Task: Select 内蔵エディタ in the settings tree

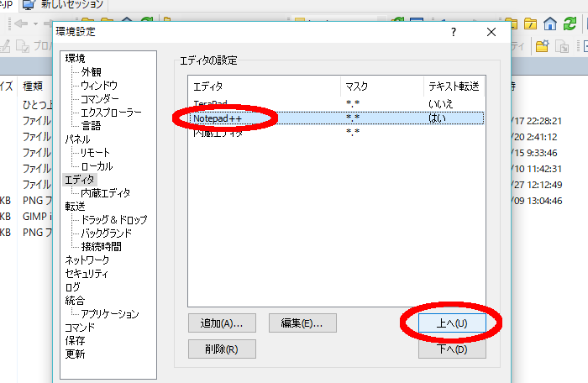Action: coord(105,193)
